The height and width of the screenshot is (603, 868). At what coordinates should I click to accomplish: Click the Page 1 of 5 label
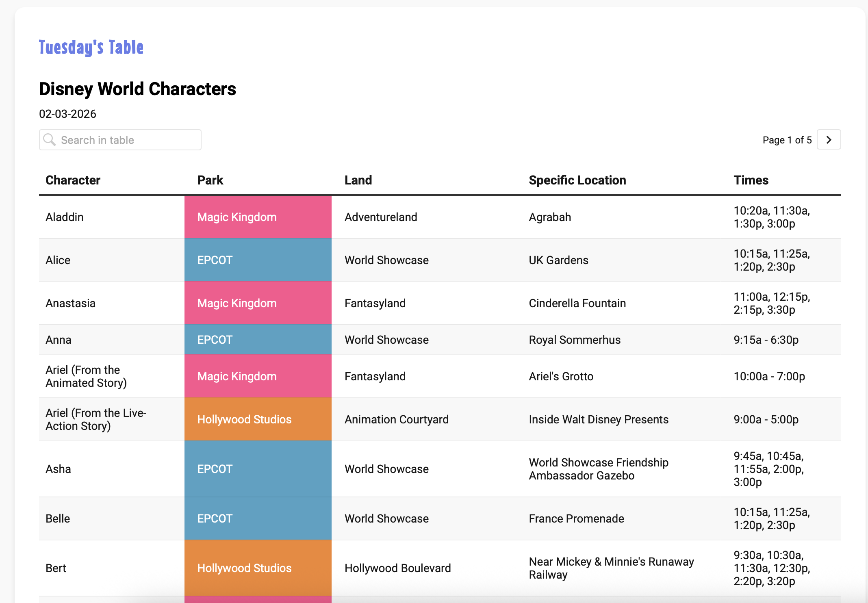point(787,140)
